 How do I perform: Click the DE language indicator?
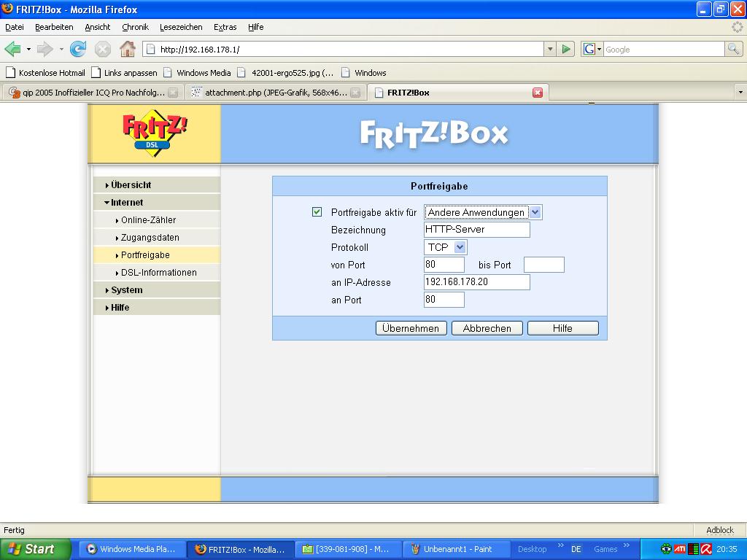(x=576, y=549)
